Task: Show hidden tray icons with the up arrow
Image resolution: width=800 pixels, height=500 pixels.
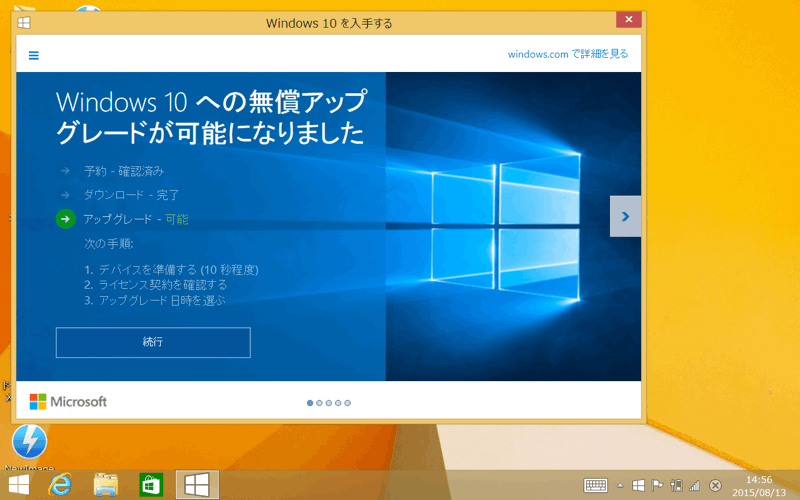Action: [619, 485]
